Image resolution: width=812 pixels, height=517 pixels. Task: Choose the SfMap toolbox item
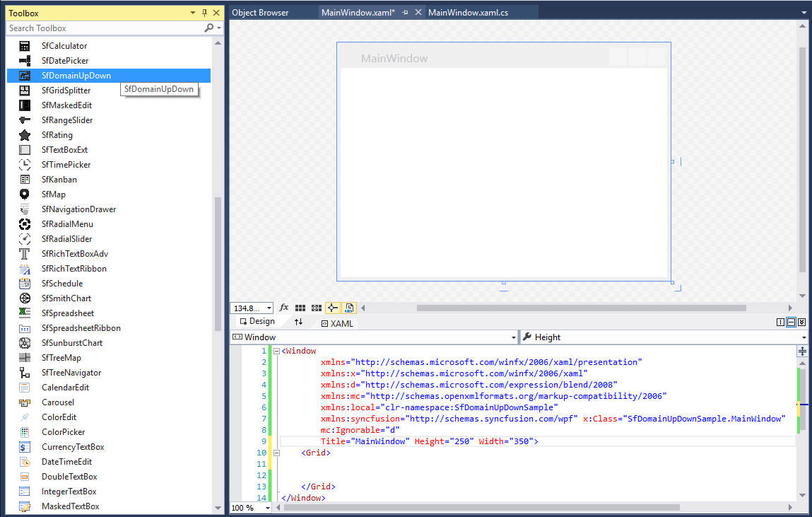pos(53,194)
